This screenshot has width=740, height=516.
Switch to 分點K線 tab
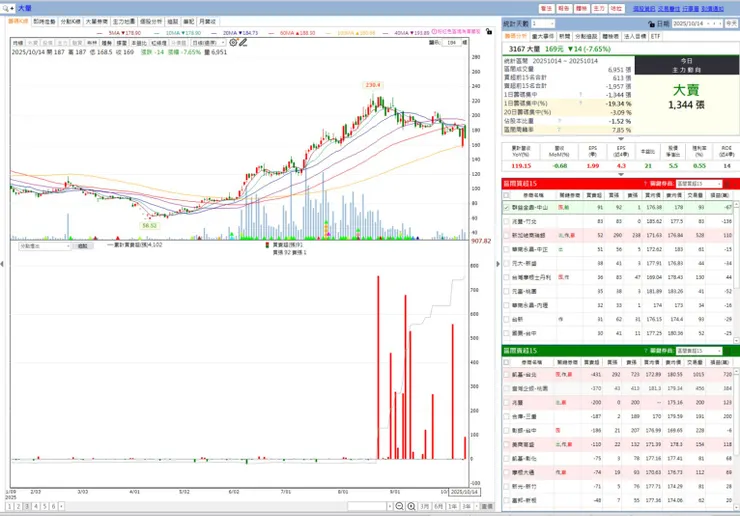tap(70, 22)
